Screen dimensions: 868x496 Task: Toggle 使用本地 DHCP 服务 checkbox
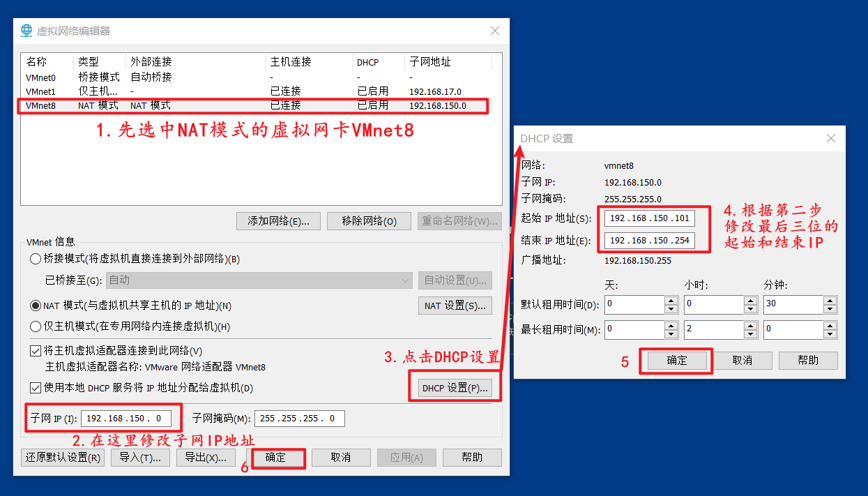(x=36, y=388)
